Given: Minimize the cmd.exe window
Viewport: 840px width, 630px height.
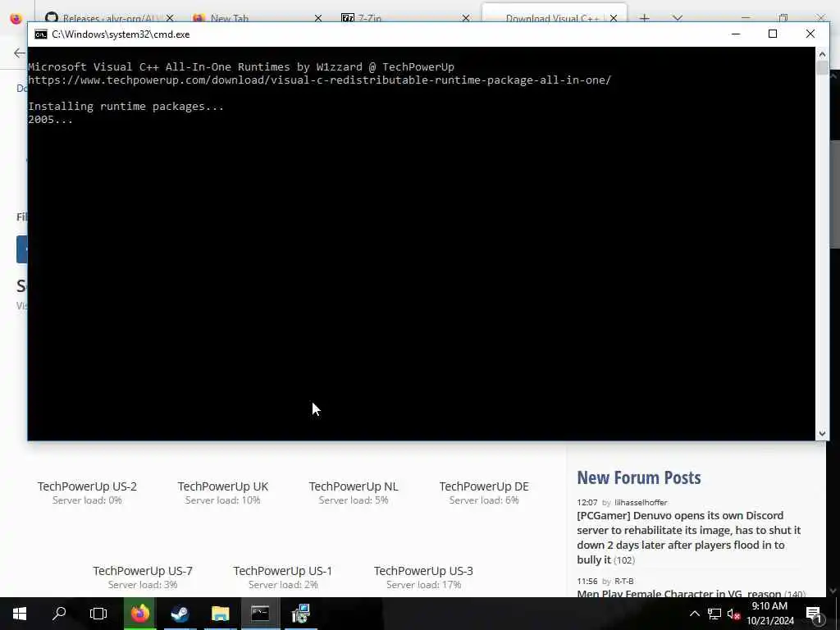Looking at the screenshot, I should point(736,34).
